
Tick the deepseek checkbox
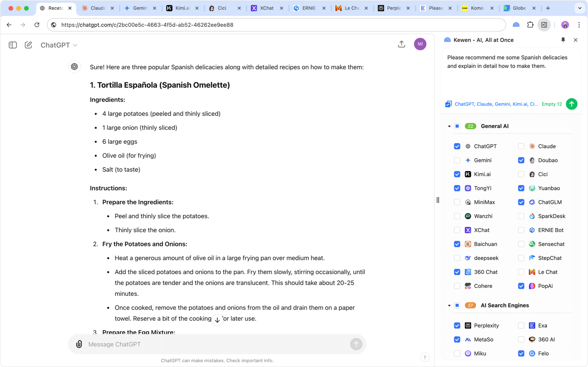click(x=457, y=258)
